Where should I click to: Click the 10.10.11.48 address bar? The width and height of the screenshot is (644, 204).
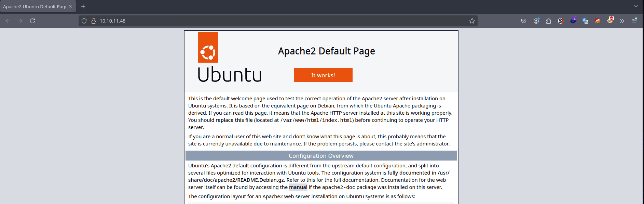(273, 21)
